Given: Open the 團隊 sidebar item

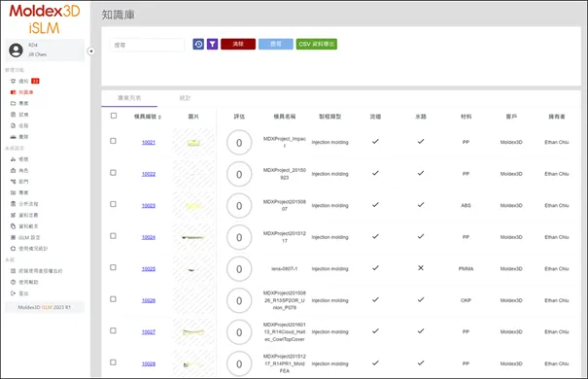Looking at the screenshot, I should pos(19,137).
